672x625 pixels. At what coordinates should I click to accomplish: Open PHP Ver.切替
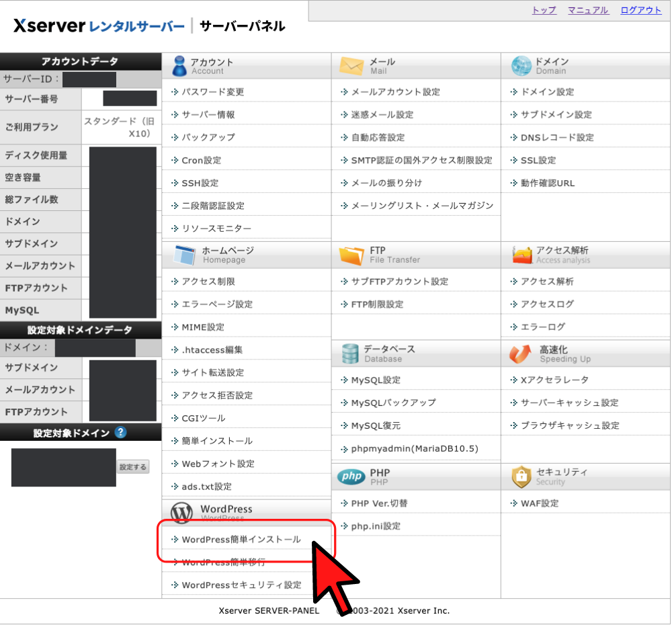point(379,503)
